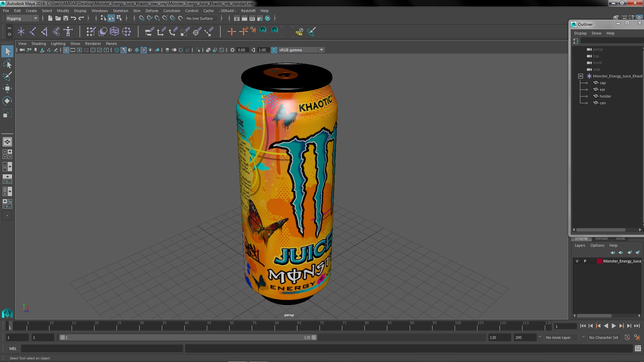Activate the Select Tool arrow in the toolbox
The width and height of the screenshot is (644, 362).
[7, 51]
